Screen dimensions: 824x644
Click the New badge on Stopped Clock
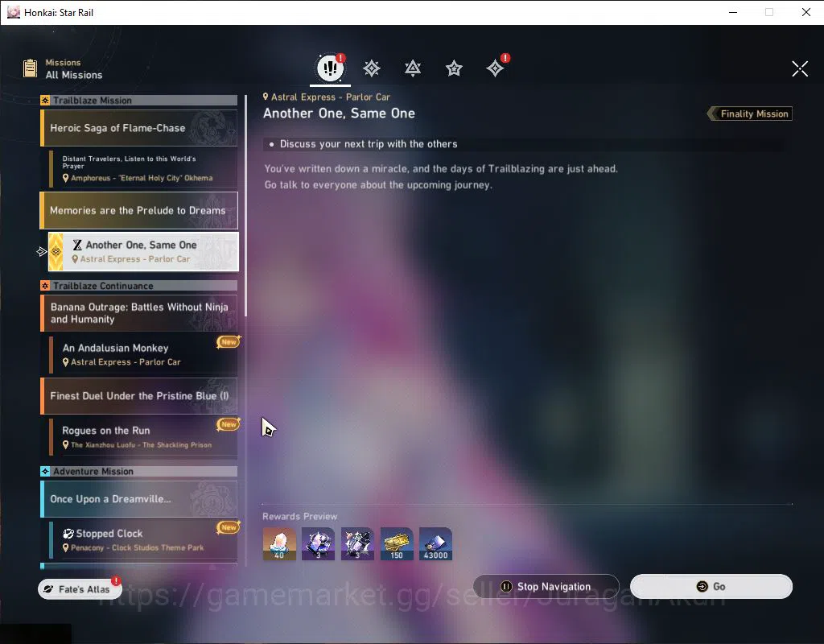(229, 526)
